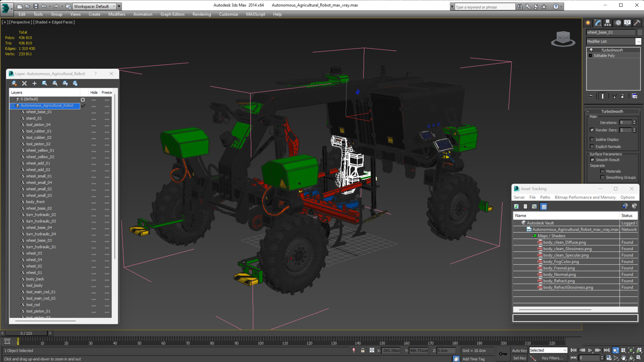
Task: Increase the Iterations spinner value
Action: (x=634, y=121)
